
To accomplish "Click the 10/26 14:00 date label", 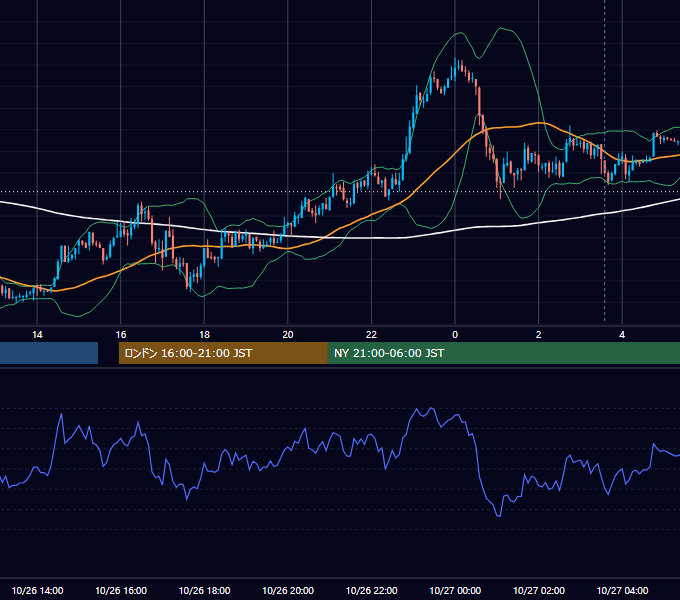I will (x=37, y=590).
